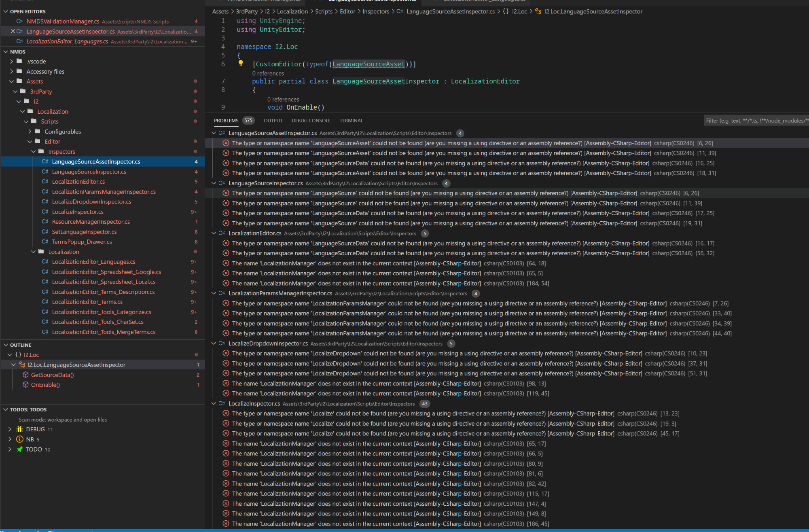Click the DEBUG bug icon in TODOs
The image size is (809, 532).
click(x=19, y=429)
